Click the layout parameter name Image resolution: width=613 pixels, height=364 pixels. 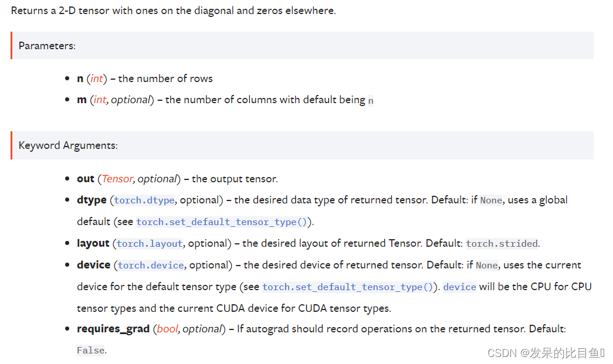(93, 243)
